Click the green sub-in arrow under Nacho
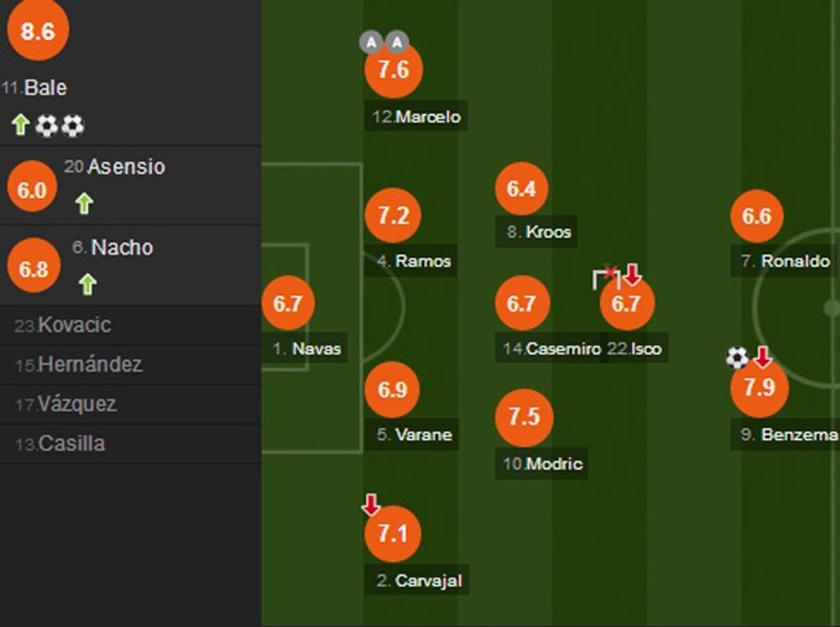Viewport: 840px width, 627px height. (x=87, y=284)
